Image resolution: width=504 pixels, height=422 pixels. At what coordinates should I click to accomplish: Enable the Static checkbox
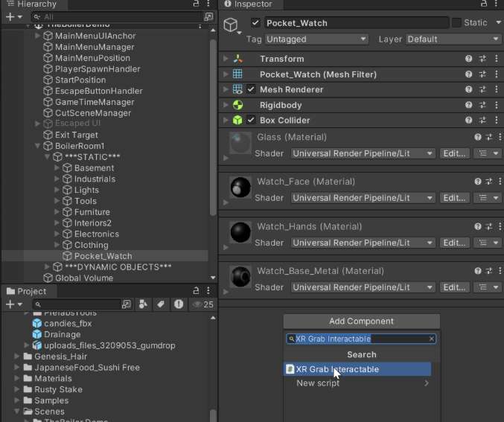click(456, 23)
